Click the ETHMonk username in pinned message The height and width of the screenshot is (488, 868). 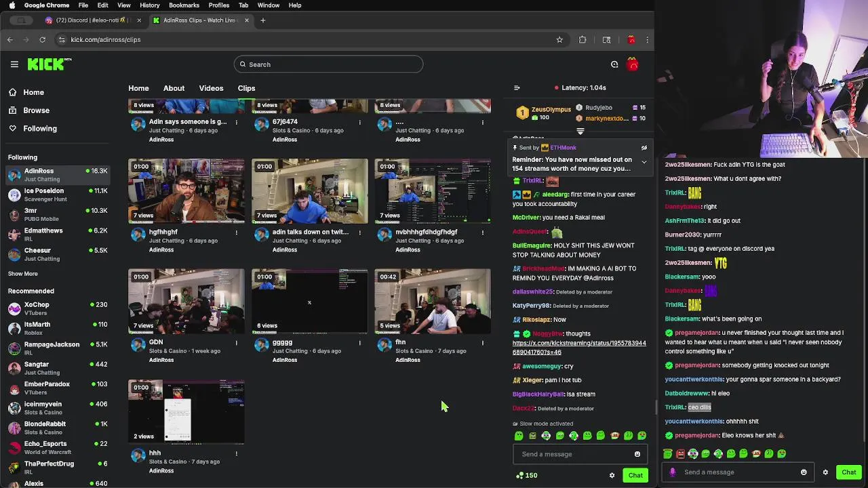(564, 148)
